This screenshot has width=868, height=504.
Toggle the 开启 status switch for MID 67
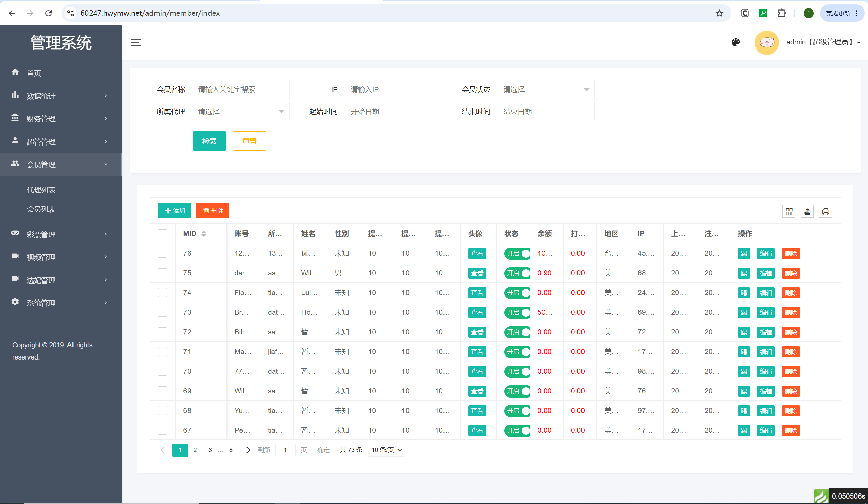tap(517, 430)
